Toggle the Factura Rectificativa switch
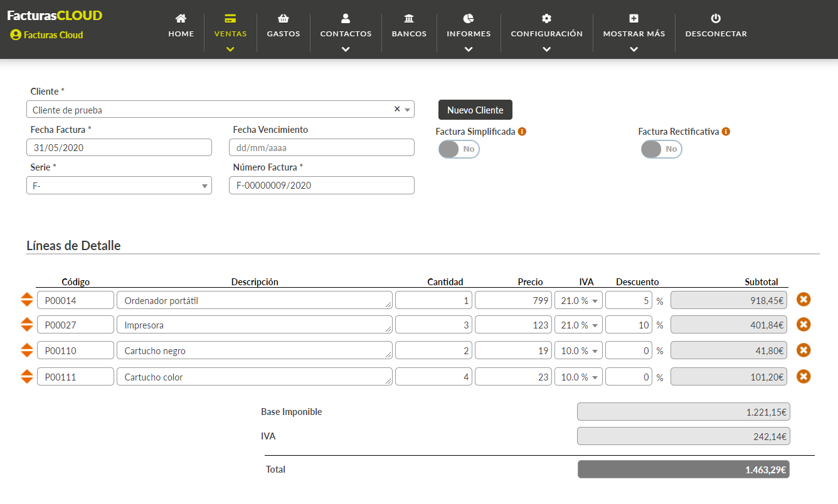 pos(661,149)
